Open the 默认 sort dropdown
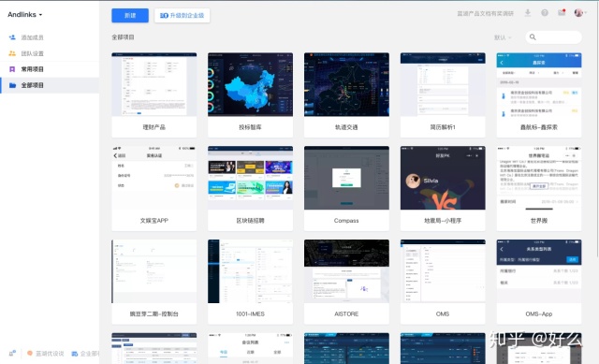Screen dimensions: 599x364 (x=503, y=37)
